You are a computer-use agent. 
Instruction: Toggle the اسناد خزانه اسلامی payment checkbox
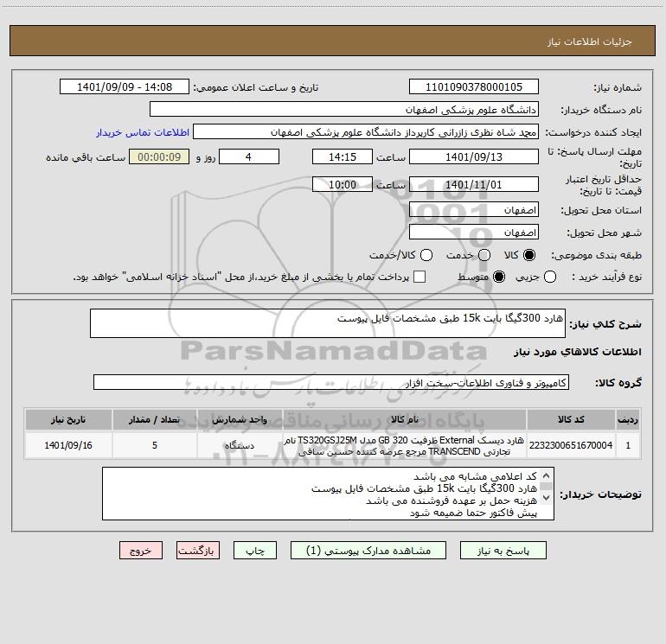(419, 277)
